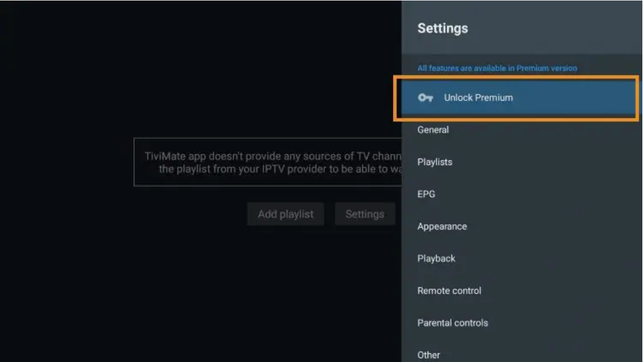Click the TiviMate information message box
Viewport: 644px width, 362px height.
pos(268,162)
